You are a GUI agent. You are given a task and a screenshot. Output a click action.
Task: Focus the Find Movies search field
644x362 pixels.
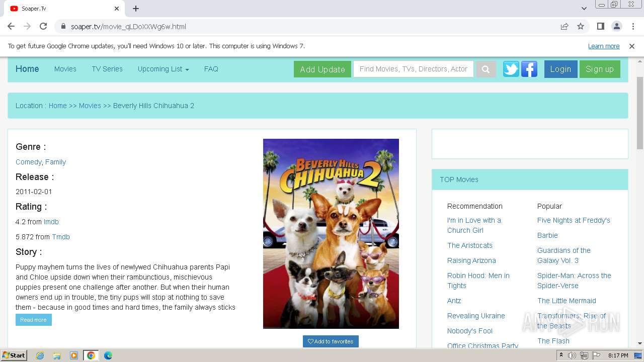point(414,69)
